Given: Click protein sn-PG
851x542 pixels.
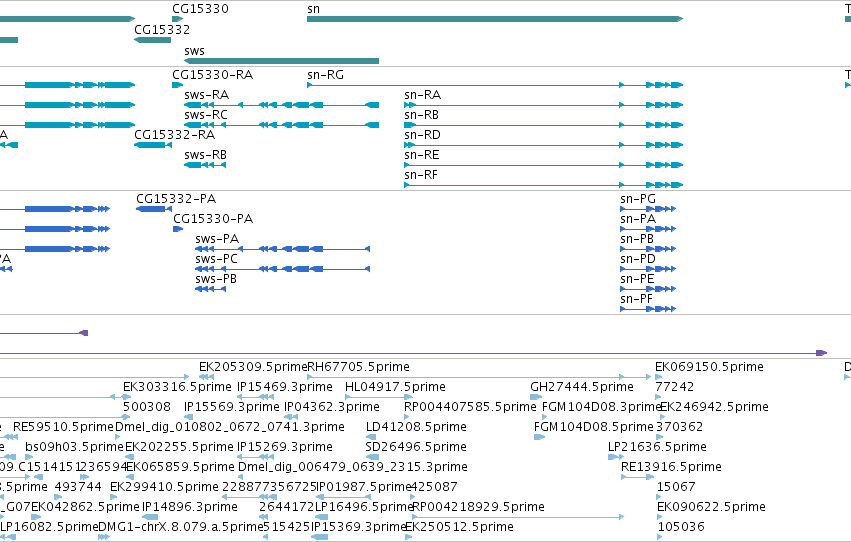Looking at the screenshot, I should (x=648, y=209).
